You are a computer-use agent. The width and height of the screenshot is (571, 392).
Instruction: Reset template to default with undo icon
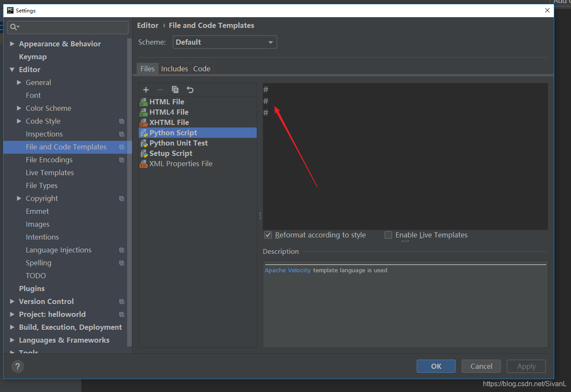tap(190, 90)
